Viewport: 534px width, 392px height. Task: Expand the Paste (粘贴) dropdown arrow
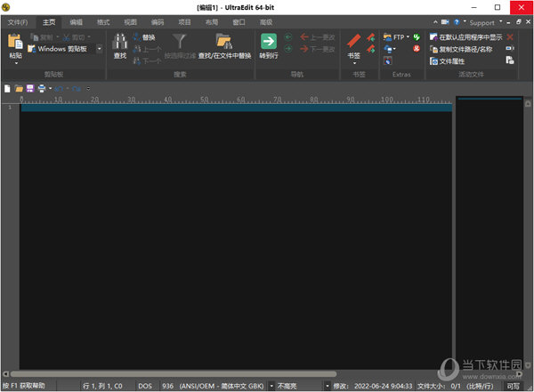coord(16,63)
